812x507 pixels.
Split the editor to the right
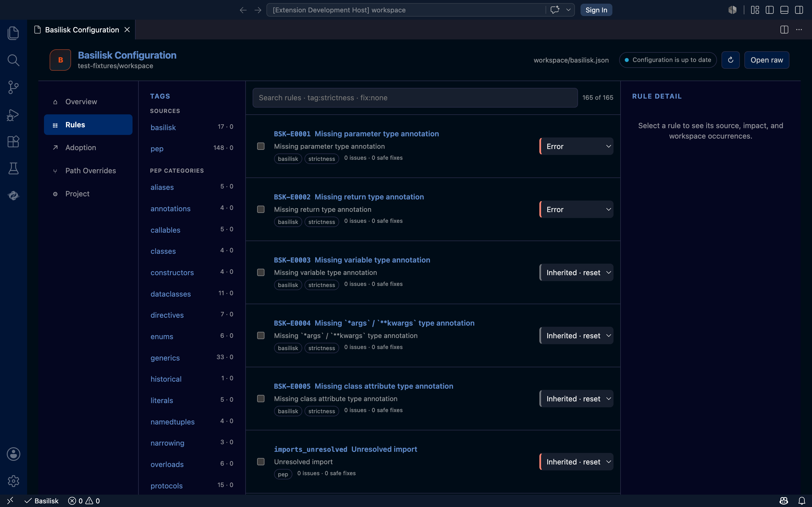(x=784, y=30)
